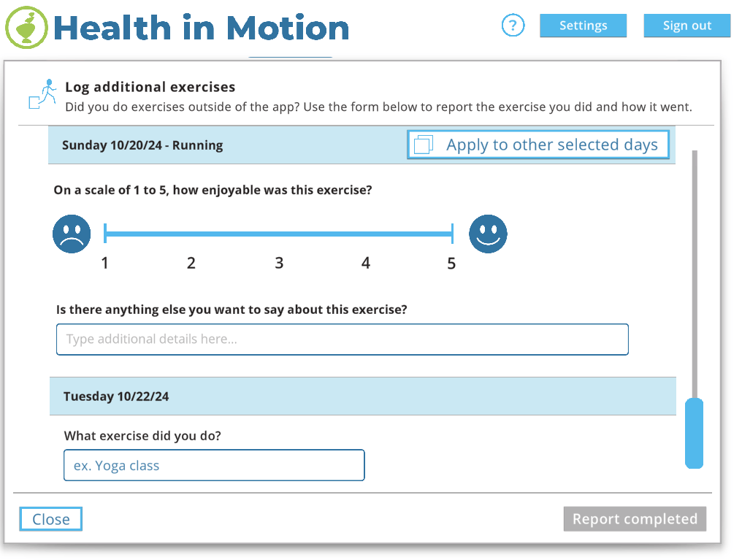
Task: Choose rating 4 on the enjoyment scale
Action: coord(366,234)
